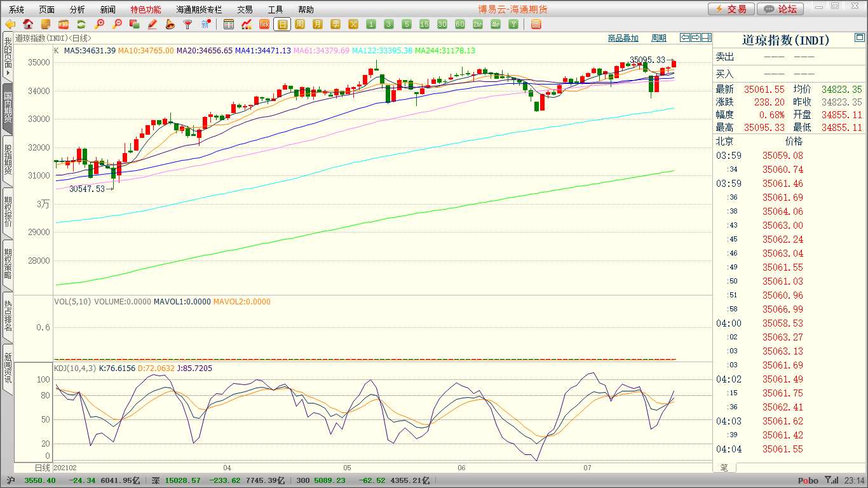Switch to 15-minute period
Image resolution: width=868 pixels, height=488 pixels.
pyautogui.click(x=424, y=25)
